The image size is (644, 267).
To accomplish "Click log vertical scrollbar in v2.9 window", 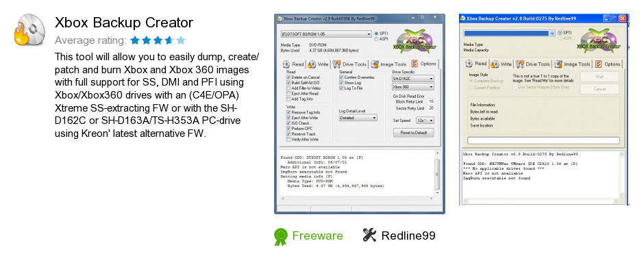I will (437, 173).
